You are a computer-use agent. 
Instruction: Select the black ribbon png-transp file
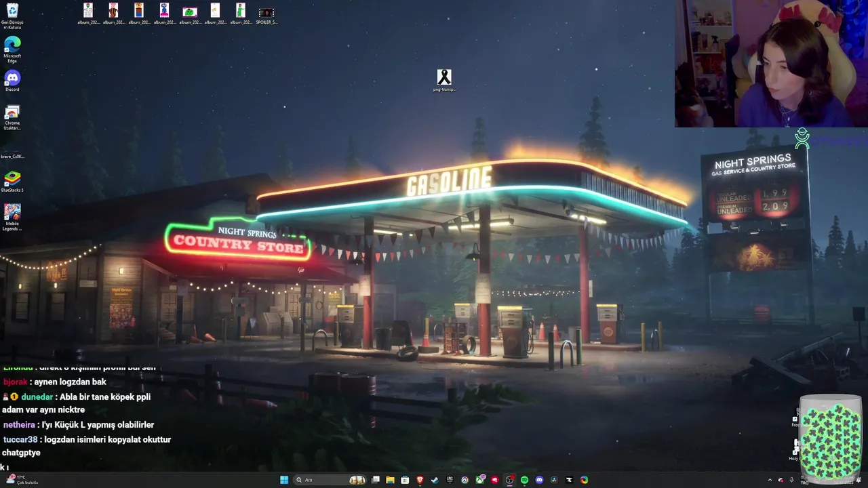coord(444,80)
